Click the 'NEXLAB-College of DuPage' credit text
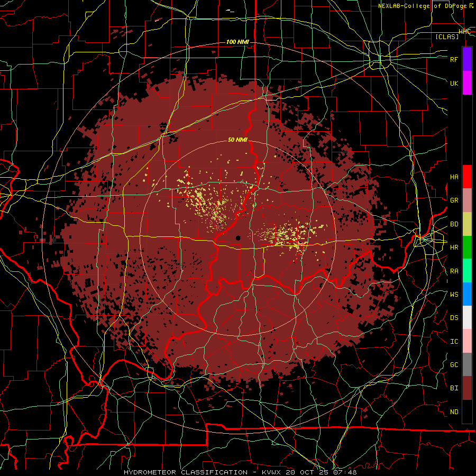The image size is (476, 476). click(422, 6)
